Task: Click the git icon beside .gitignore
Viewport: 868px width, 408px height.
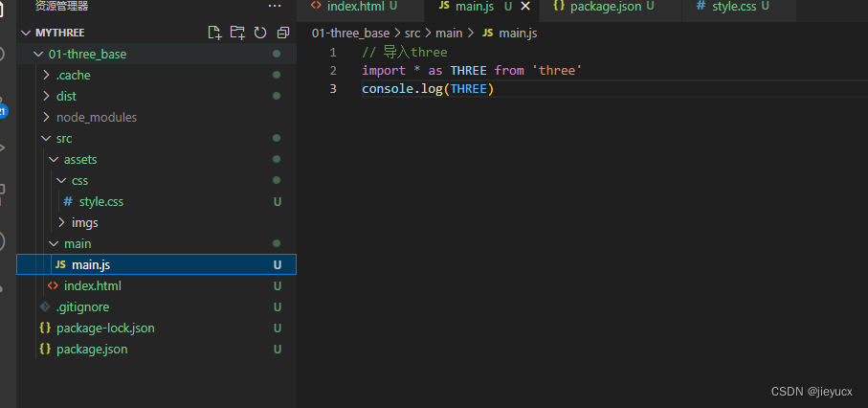Action: pos(45,307)
